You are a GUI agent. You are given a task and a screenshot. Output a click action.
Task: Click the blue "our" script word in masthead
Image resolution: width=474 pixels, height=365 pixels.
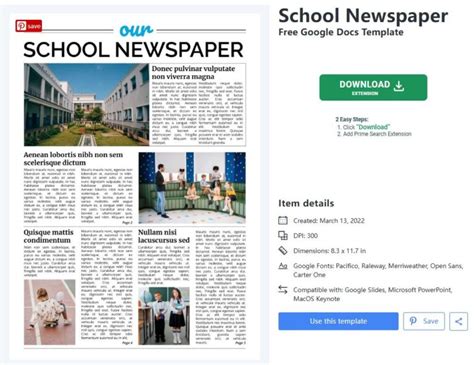[x=136, y=30]
